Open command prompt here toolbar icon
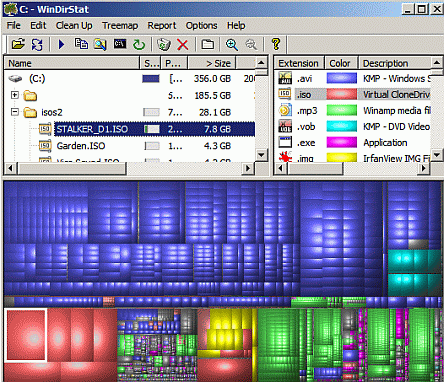The image size is (444, 382). (x=120, y=44)
